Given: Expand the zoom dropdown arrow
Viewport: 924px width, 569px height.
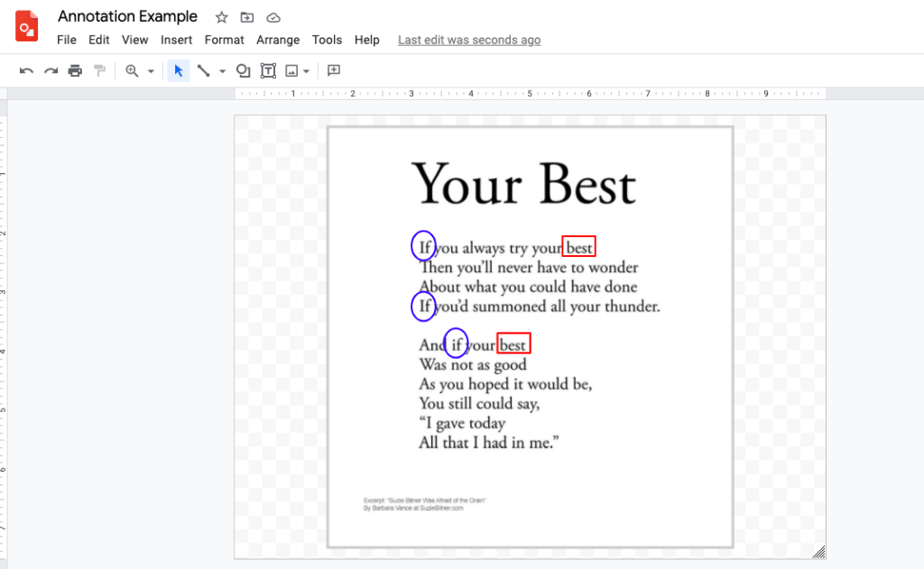Looking at the screenshot, I should tap(151, 71).
